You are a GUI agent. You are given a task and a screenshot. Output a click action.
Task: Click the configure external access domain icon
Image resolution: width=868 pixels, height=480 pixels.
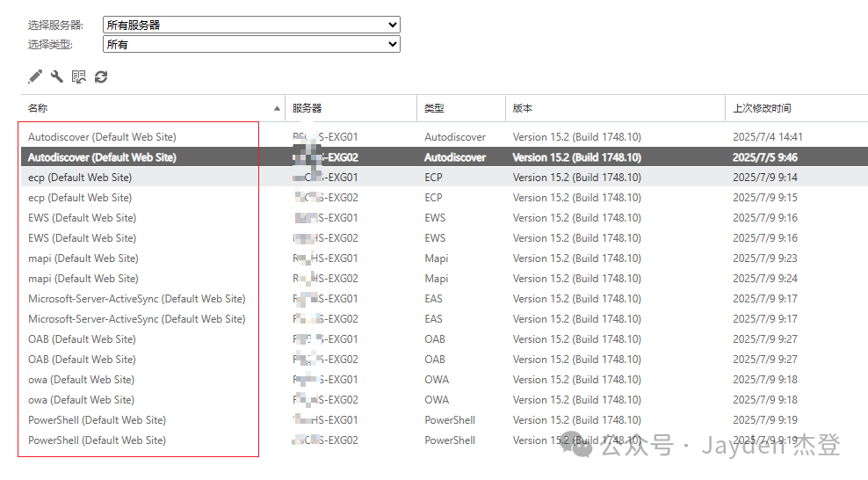click(79, 77)
